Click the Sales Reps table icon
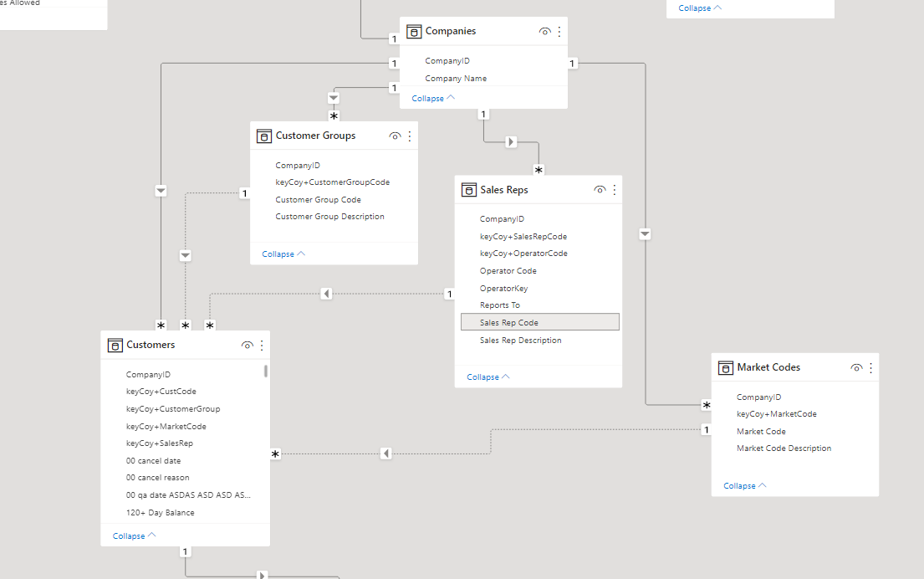The image size is (924, 579). [469, 190]
